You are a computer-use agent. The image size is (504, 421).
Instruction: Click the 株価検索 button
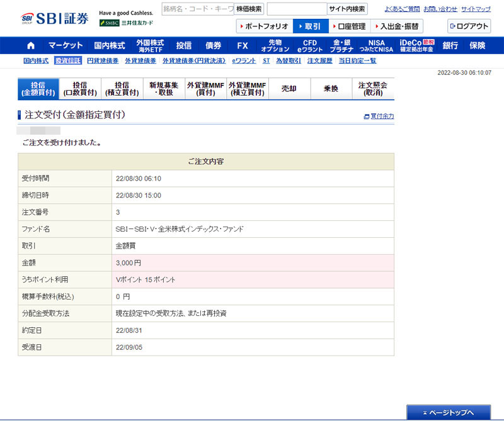pos(249,9)
